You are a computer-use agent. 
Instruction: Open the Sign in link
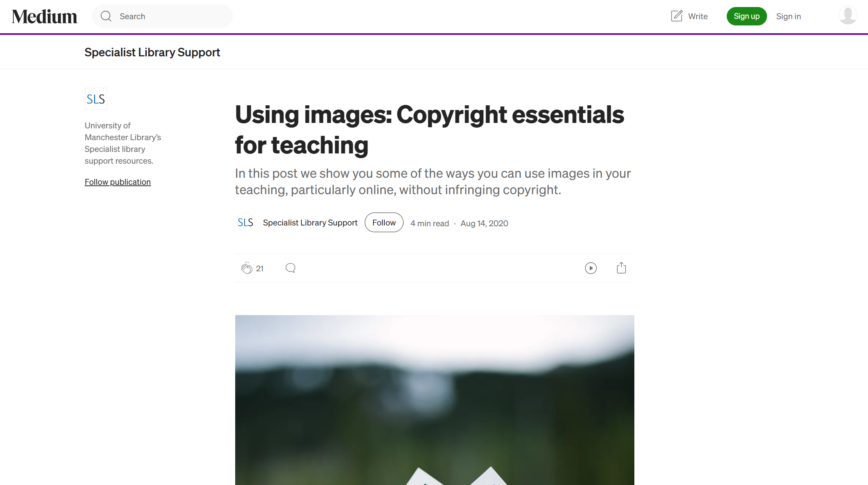tap(788, 16)
